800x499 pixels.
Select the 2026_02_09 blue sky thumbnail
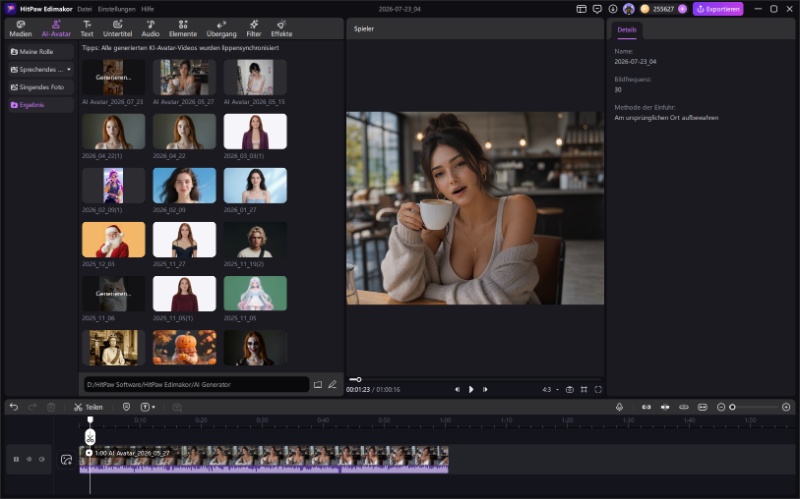184,185
